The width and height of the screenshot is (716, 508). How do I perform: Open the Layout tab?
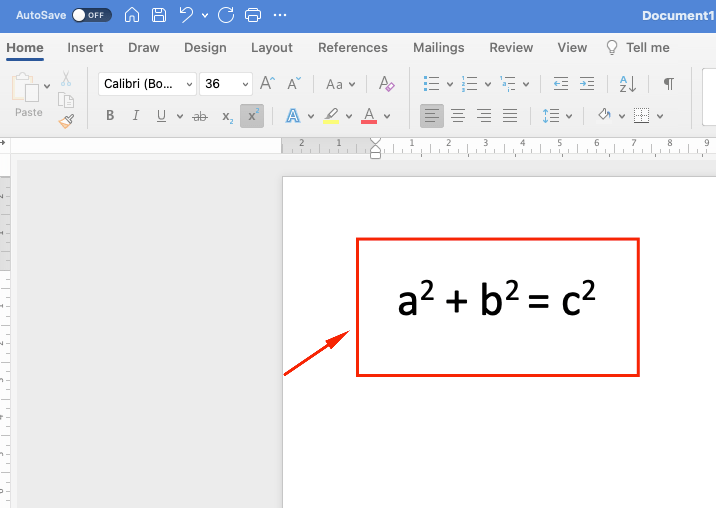pyautogui.click(x=272, y=48)
